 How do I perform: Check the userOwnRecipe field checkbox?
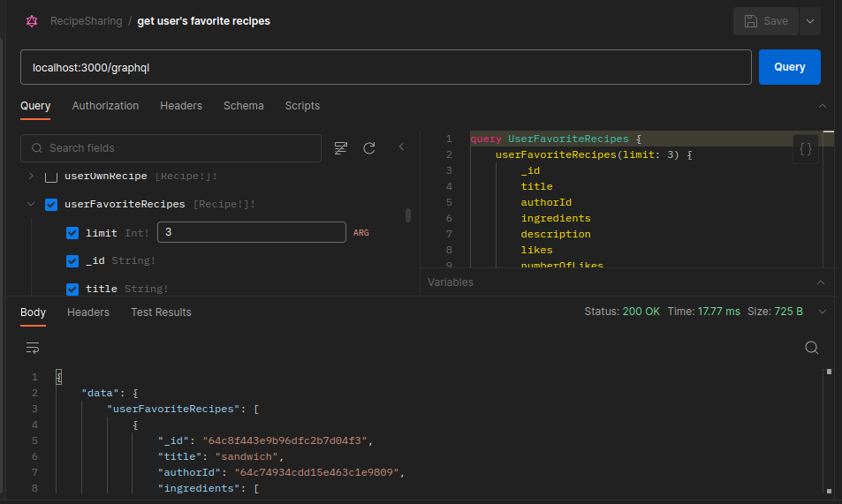coord(51,176)
